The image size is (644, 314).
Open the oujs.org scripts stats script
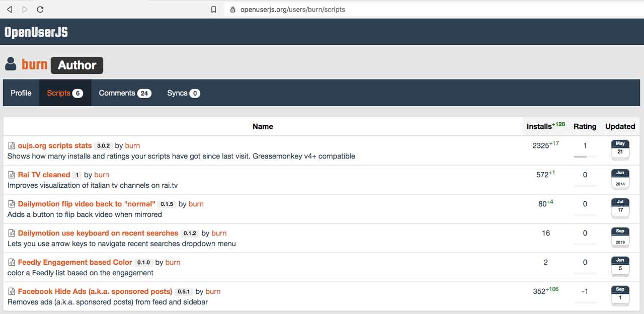[55, 145]
